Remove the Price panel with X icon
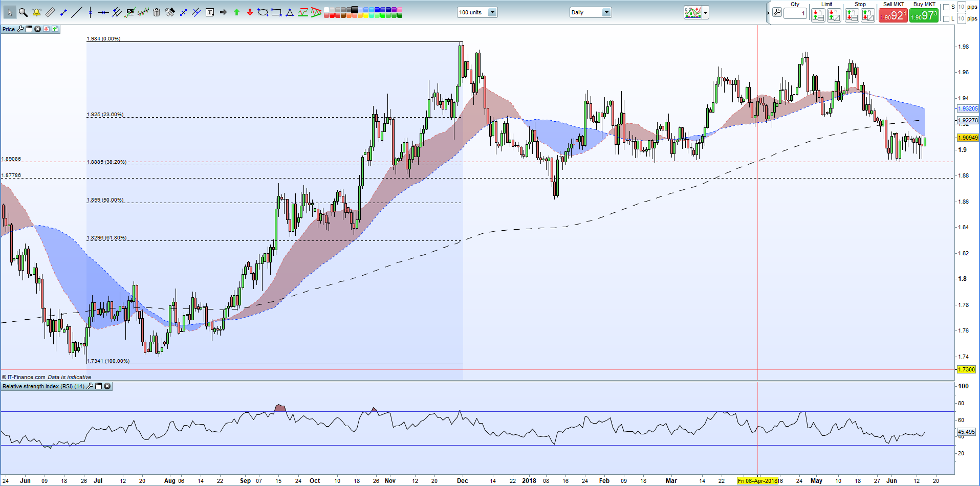The image size is (980, 486). pyautogui.click(x=37, y=29)
